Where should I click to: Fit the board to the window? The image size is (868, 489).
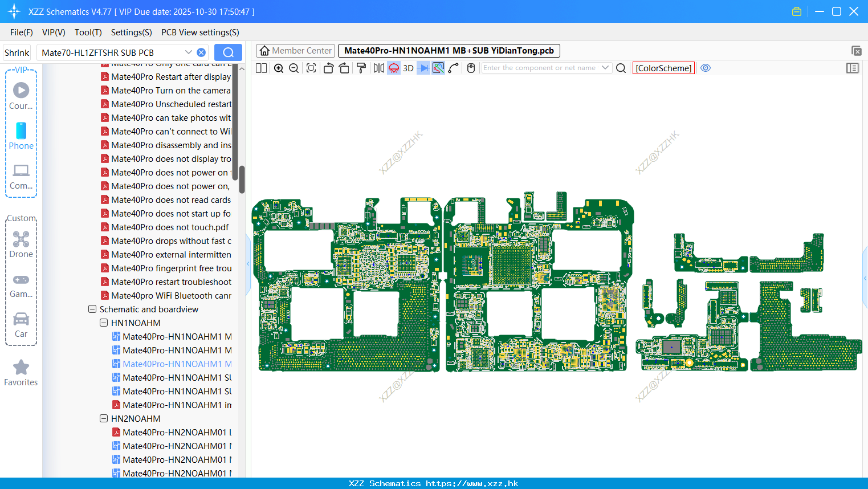click(x=311, y=68)
